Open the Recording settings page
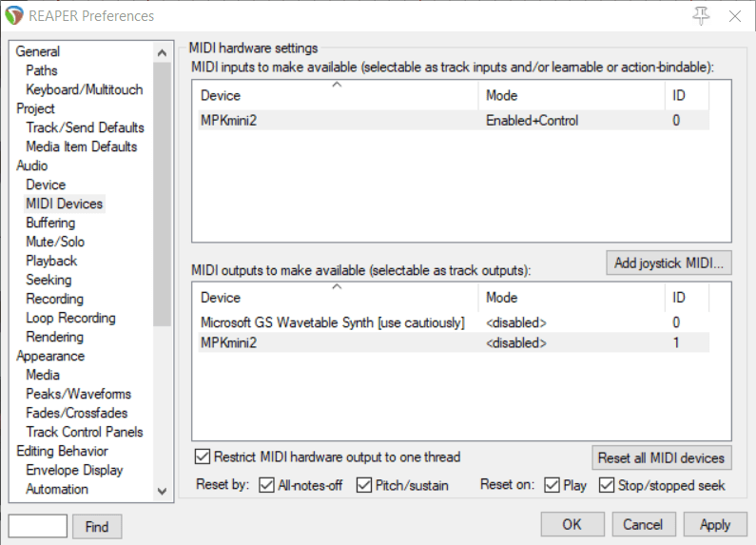 [54, 299]
